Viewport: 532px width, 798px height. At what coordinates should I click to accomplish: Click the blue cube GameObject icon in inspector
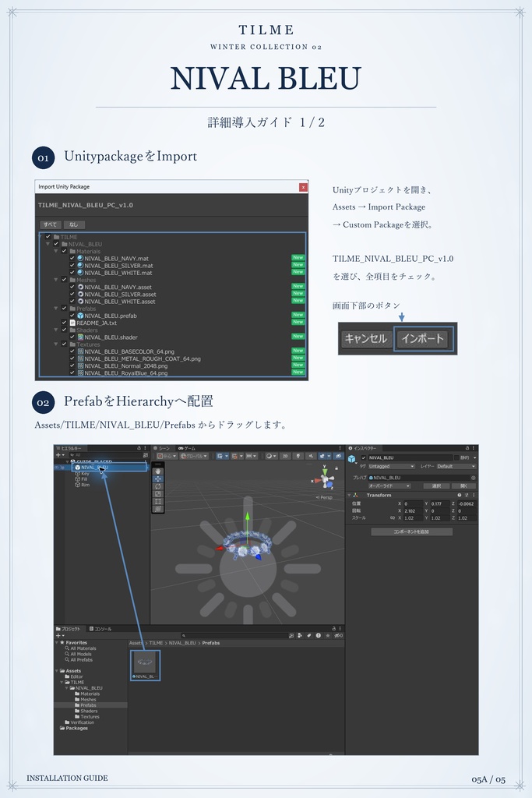351,458
